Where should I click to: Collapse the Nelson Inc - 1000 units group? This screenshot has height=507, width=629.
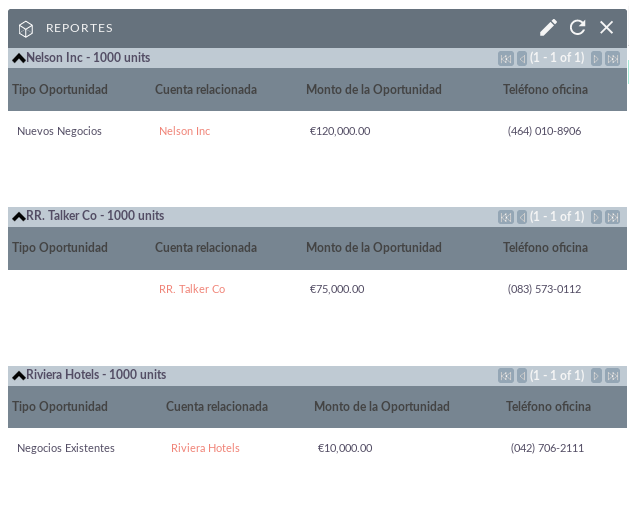pyautogui.click(x=18, y=59)
